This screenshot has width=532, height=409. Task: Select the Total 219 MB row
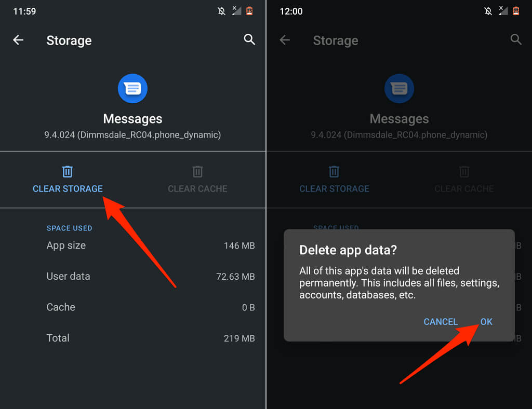pos(150,338)
